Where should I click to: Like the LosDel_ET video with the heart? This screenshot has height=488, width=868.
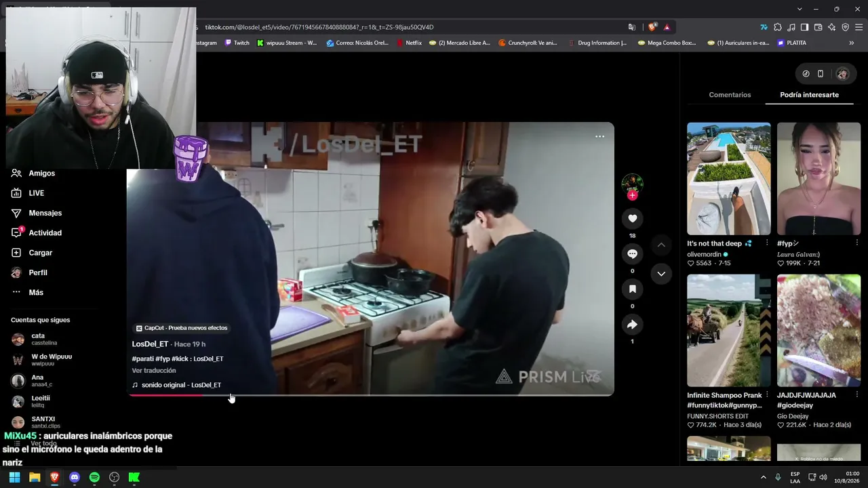[x=632, y=218]
